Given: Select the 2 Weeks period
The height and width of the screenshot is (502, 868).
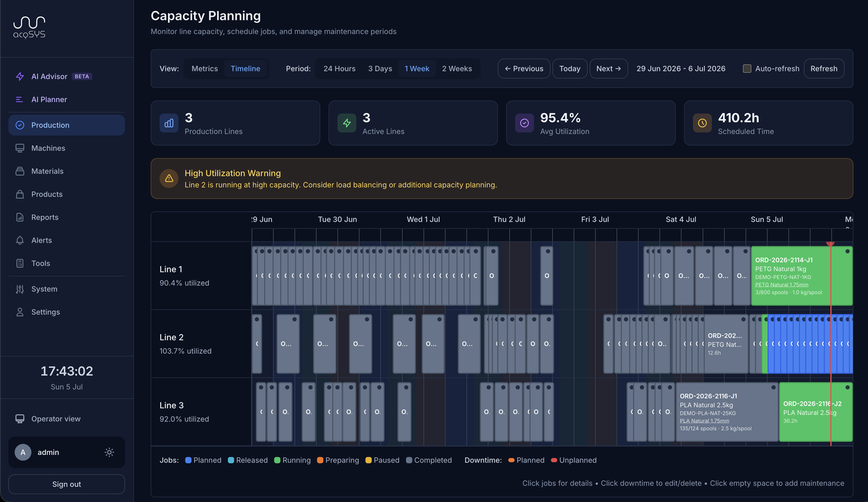Looking at the screenshot, I should tap(457, 69).
